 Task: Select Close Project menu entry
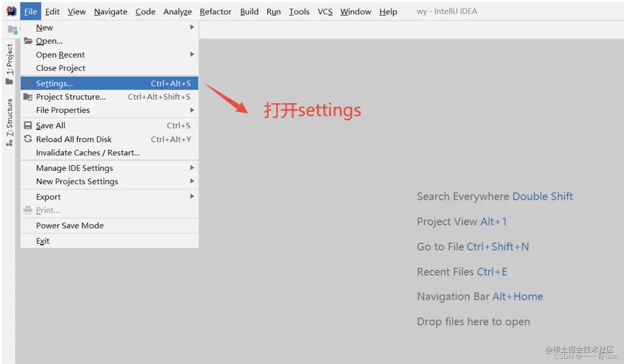[109, 68]
